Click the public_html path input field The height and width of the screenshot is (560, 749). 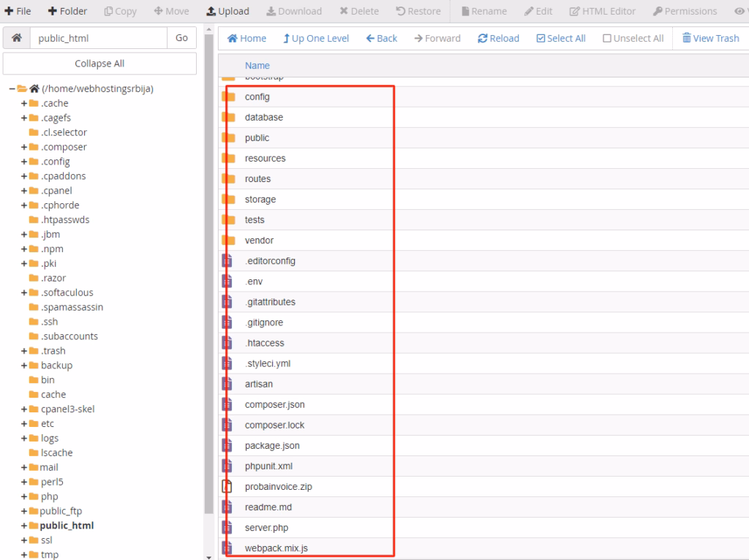[99, 38]
